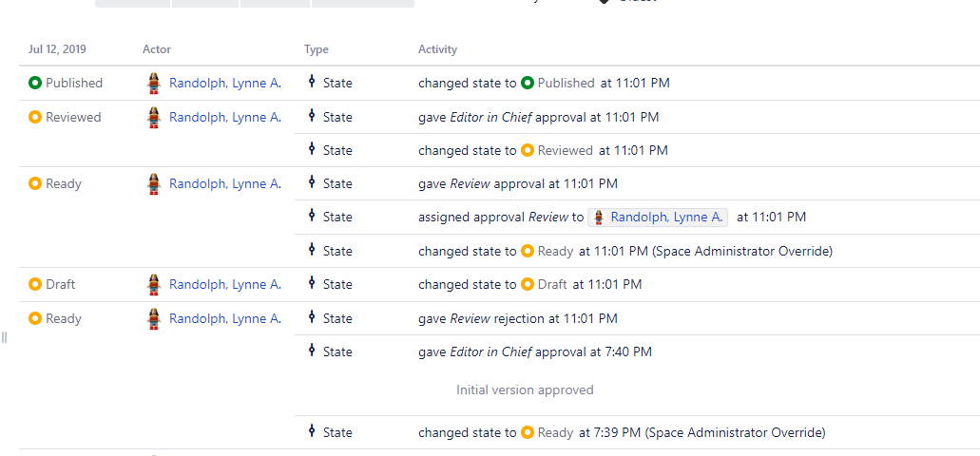Click the State type icon for 'assigned approval Review'

pyautogui.click(x=312, y=216)
